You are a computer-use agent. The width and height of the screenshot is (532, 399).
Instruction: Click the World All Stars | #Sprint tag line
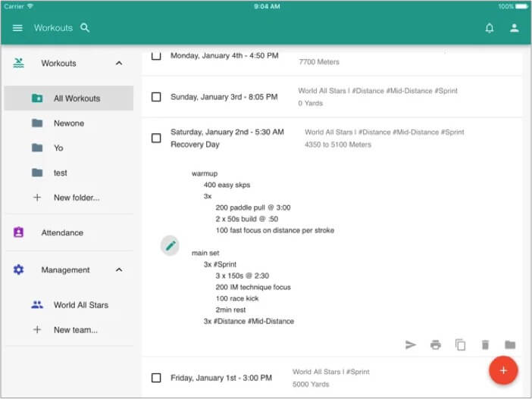click(331, 372)
